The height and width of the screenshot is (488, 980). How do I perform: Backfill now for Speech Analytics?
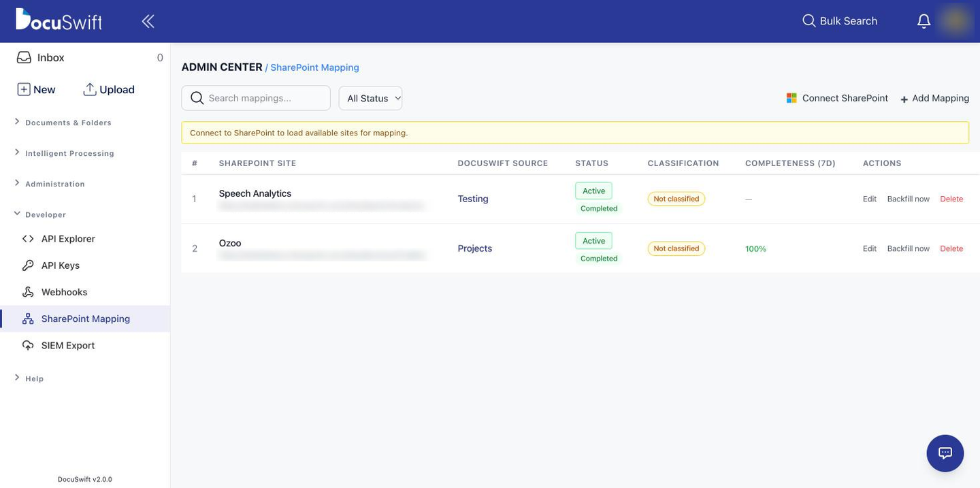909,199
